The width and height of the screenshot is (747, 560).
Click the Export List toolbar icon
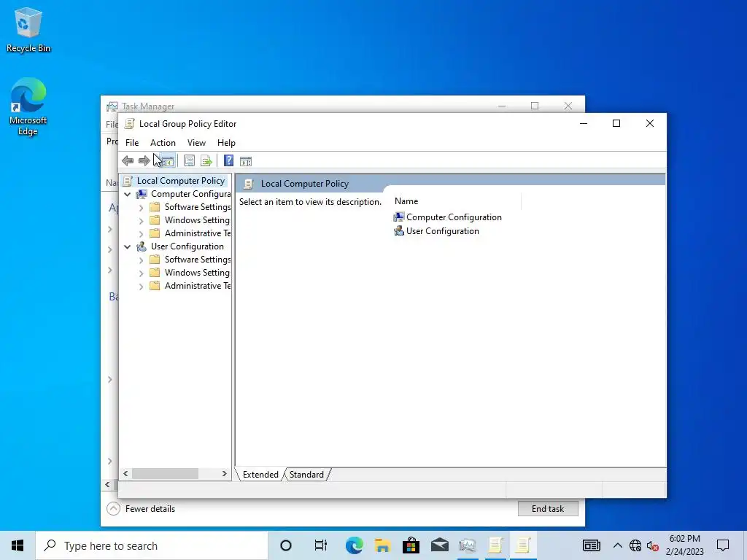coord(206,161)
